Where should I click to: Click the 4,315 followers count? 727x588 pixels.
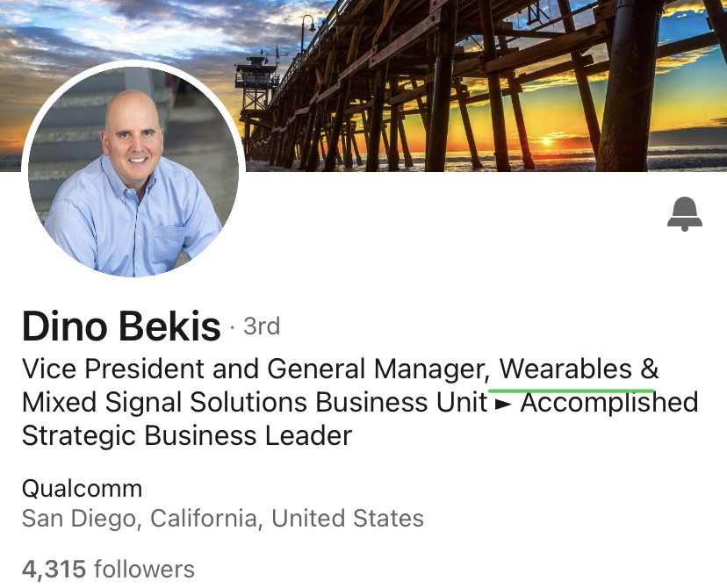coord(107,569)
